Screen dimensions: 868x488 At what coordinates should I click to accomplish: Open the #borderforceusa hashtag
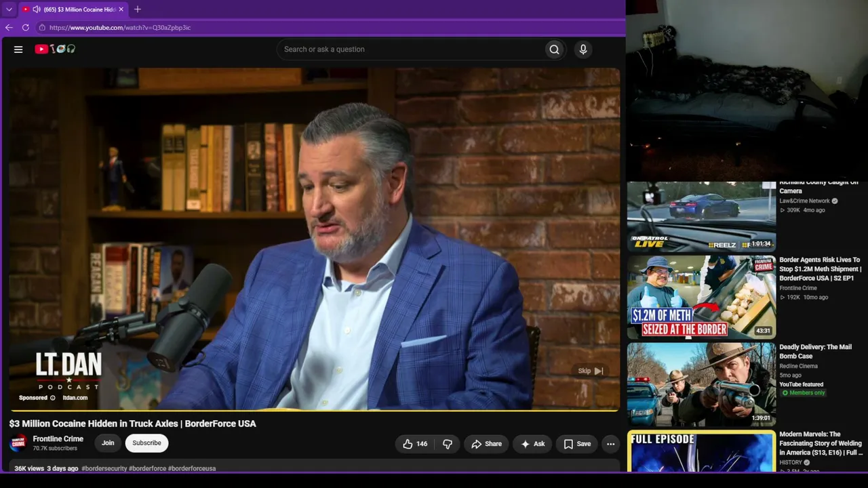(x=192, y=468)
